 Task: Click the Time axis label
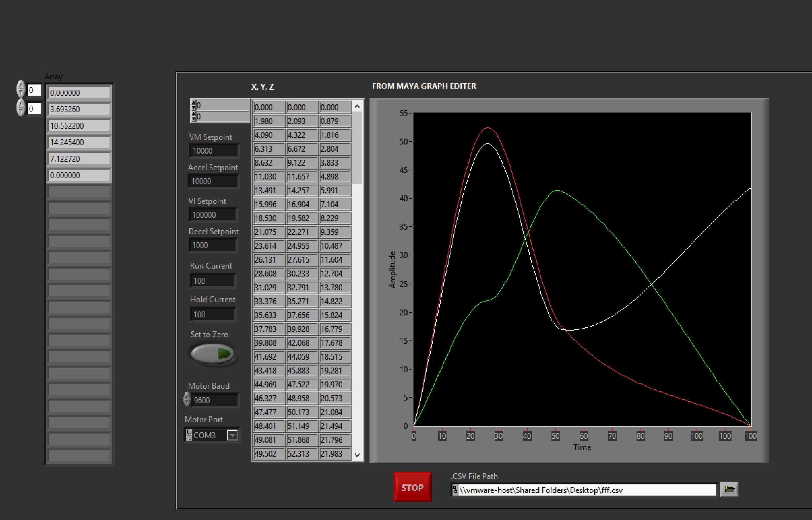point(582,447)
